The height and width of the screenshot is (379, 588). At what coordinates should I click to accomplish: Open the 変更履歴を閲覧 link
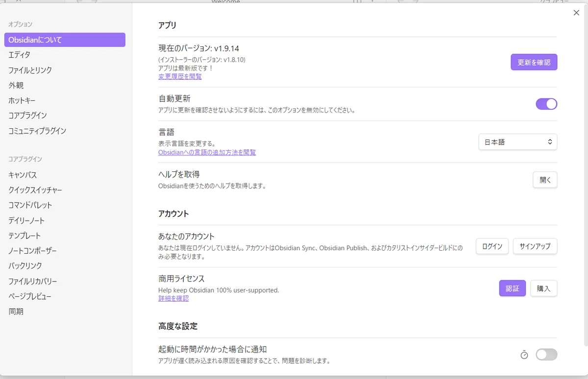pos(180,77)
